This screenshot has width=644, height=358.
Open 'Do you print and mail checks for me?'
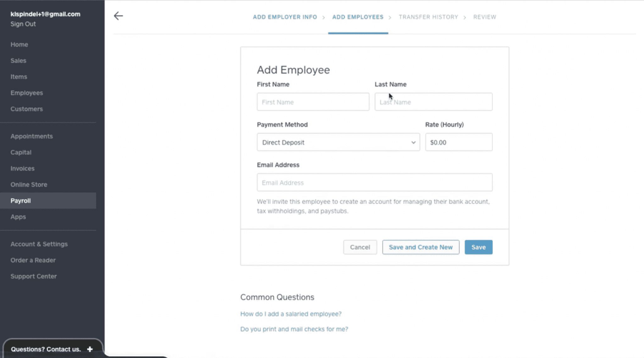pyautogui.click(x=294, y=329)
